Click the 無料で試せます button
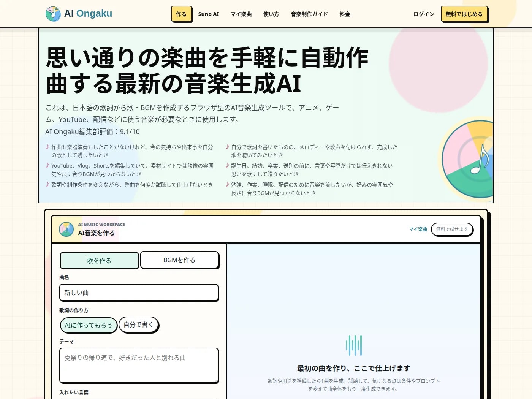Image resolution: width=532 pixels, height=399 pixels. point(452,229)
